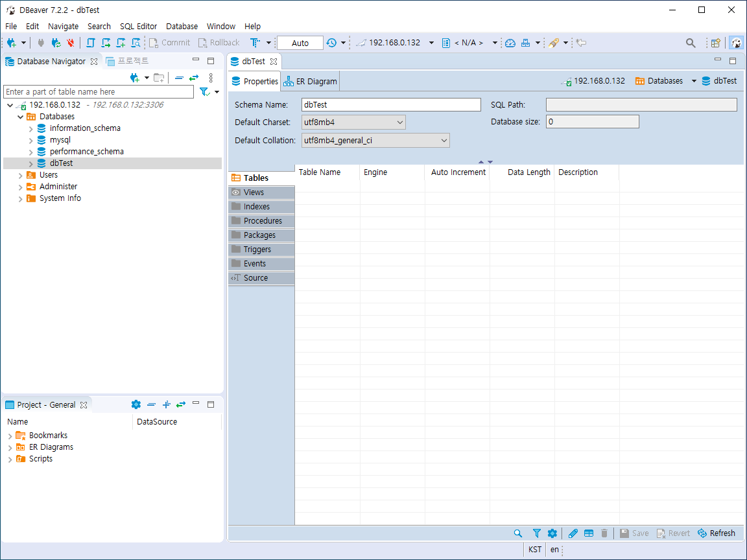
Task: Click the format text icon in the toolbar
Action: tap(255, 43)
